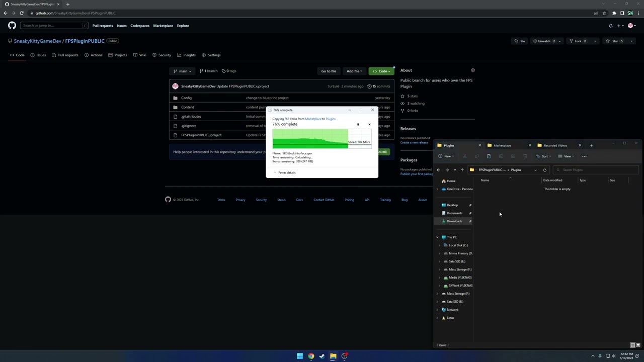Expand OneDrive - Personal node
Screen dimensions: 644x362
coord(437,189)
